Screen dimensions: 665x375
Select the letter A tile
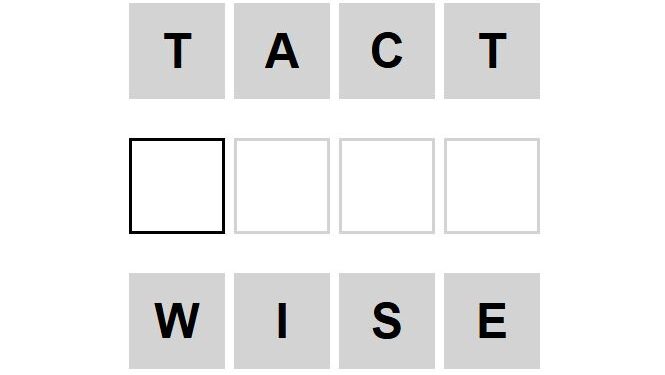pos(282,51)
